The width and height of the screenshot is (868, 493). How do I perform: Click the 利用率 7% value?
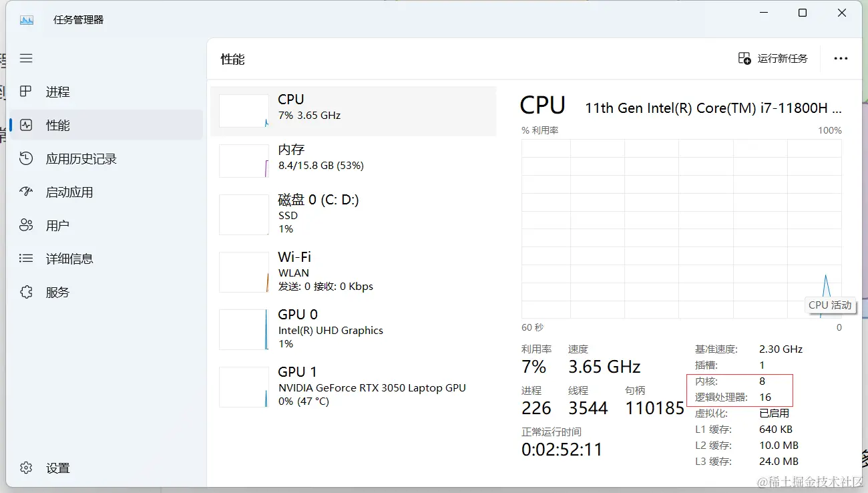[534, 367]
